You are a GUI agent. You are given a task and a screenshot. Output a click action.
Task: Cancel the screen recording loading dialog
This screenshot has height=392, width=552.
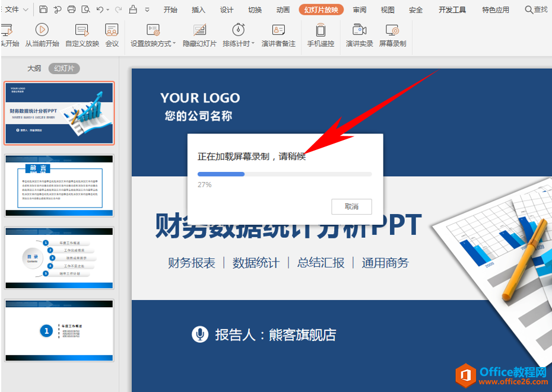point(351,206)
